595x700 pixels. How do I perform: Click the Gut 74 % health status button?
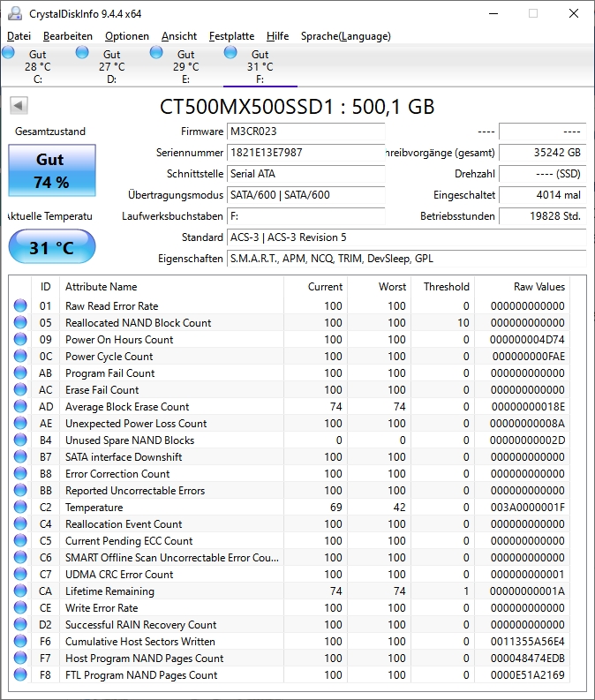click(x=52, y=170)
